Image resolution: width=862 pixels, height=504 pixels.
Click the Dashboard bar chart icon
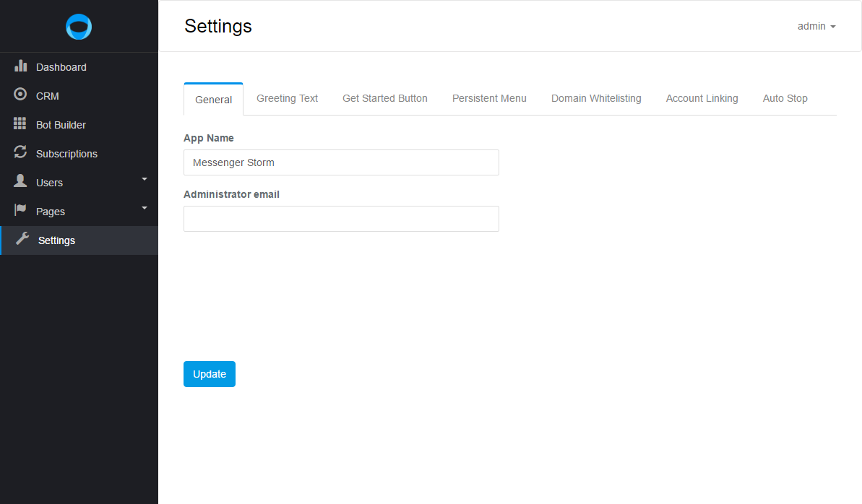[20, 66]
